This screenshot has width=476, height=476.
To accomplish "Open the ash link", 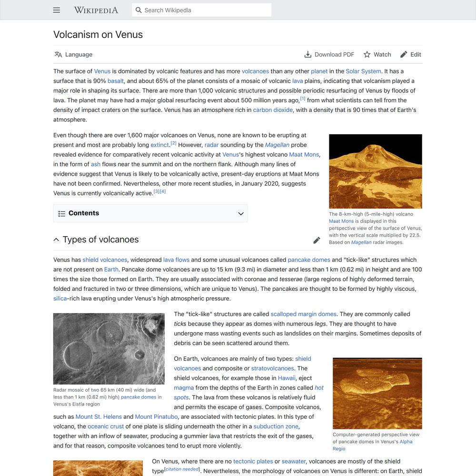I will point(96,164).
